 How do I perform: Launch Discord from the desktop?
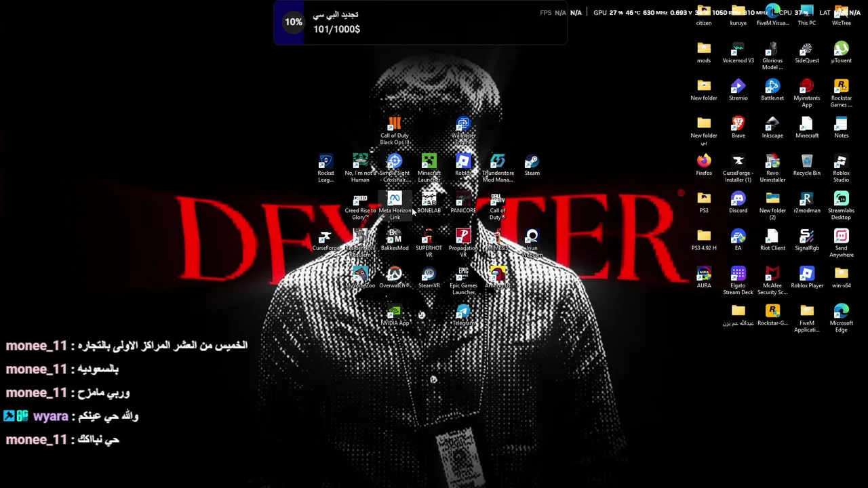coord(738,203)
